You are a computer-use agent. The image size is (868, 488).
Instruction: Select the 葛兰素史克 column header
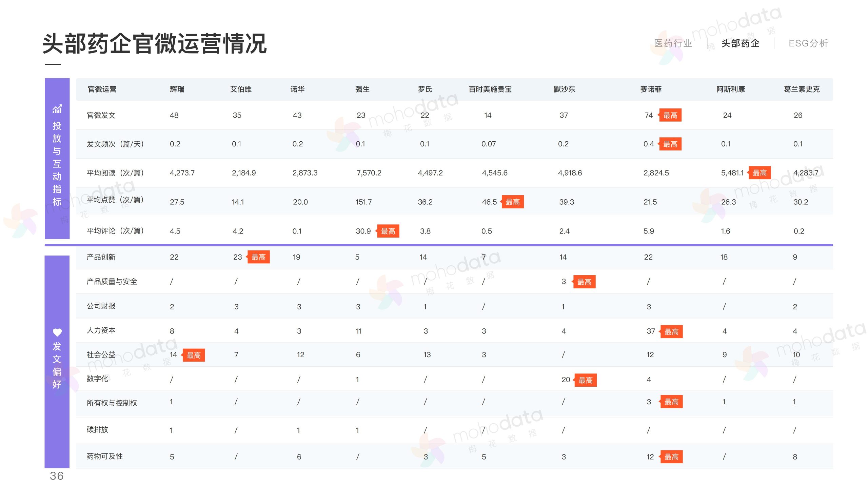tap(802, 89)
